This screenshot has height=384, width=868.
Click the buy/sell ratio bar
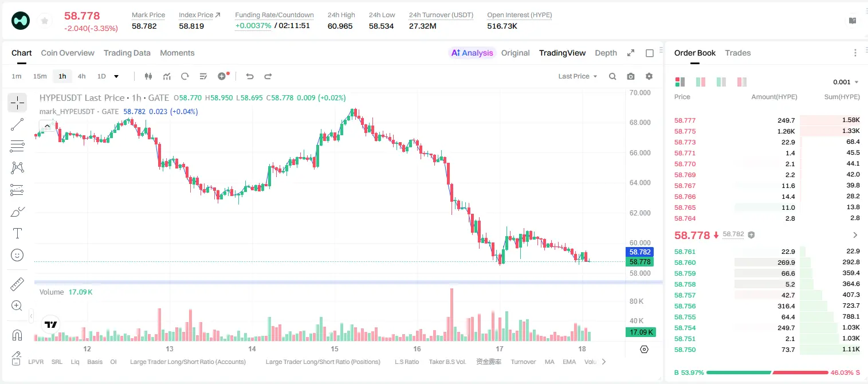click(767, 373)
